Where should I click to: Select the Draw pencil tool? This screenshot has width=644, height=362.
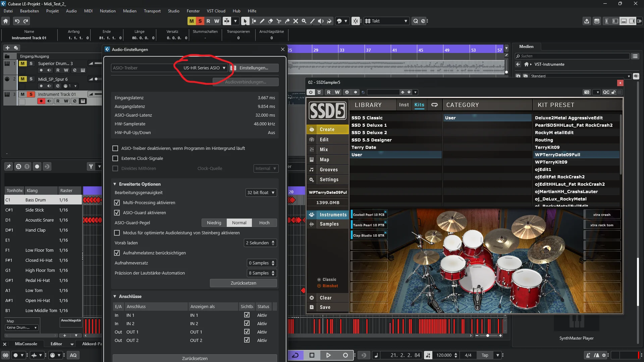click(x=262, y=21)
